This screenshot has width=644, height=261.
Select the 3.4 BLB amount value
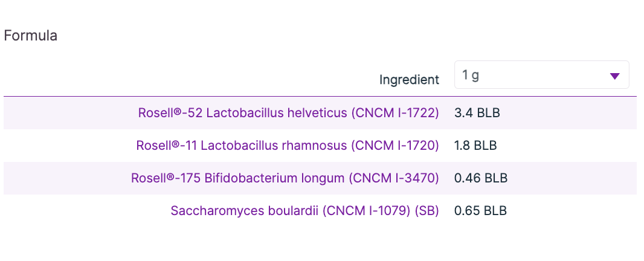(x=477, y=113)
